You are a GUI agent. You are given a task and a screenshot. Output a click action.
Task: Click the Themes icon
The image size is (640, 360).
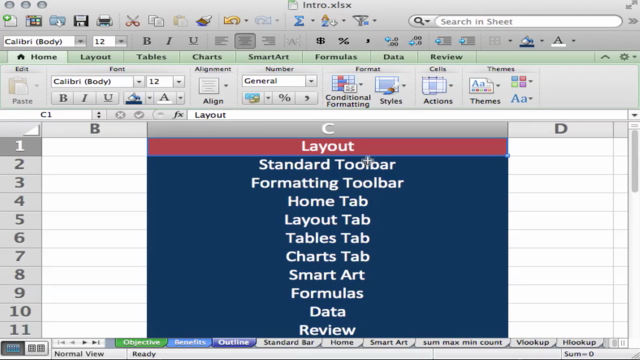click(481, 86)
